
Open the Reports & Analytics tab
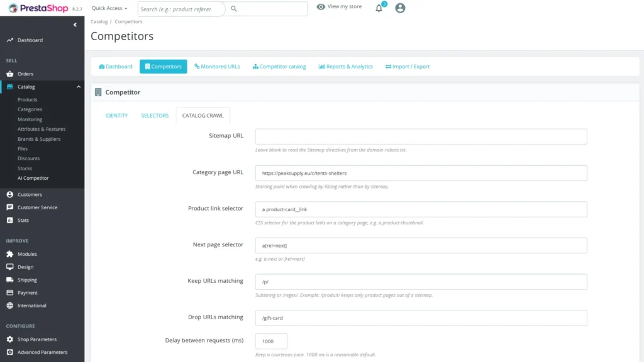(345, 67)
